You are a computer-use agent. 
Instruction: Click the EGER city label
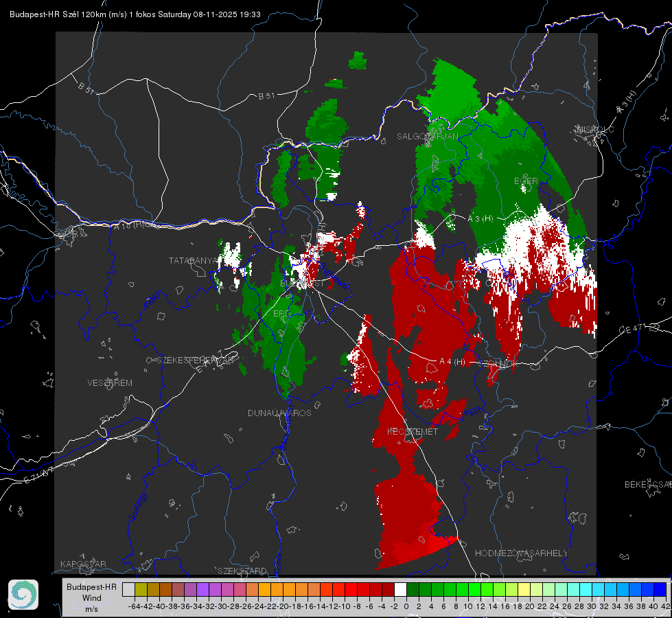pos(526,181)
